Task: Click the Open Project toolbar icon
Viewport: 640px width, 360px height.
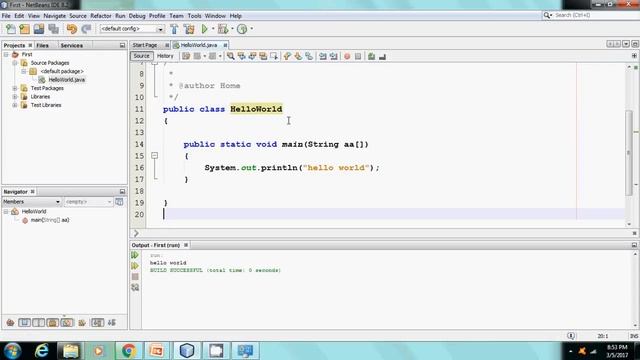Action: pyautogui.click(x=39, y=29)
